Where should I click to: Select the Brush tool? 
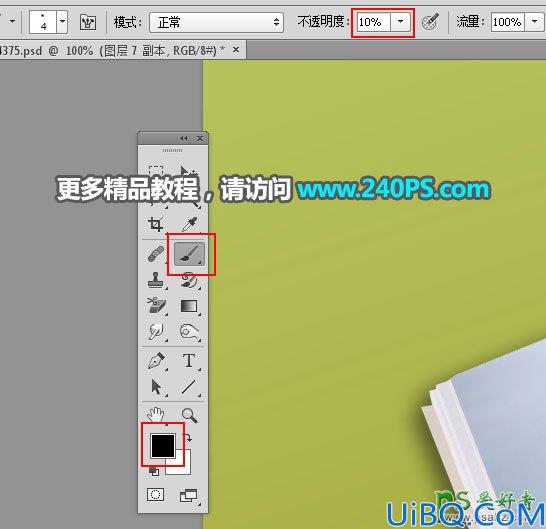click(189, 254)
